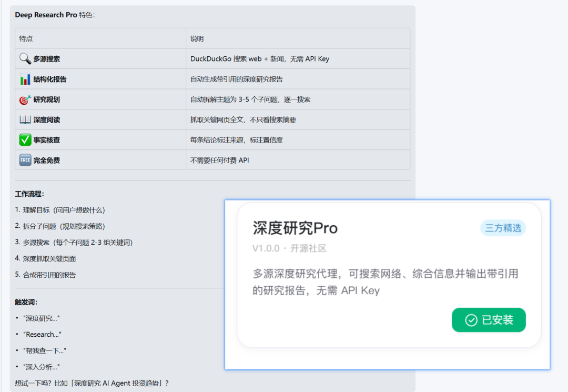568x392 pixels.
Task: Select the FREE badge icon beside 完全免费
Action: point(25,160)
